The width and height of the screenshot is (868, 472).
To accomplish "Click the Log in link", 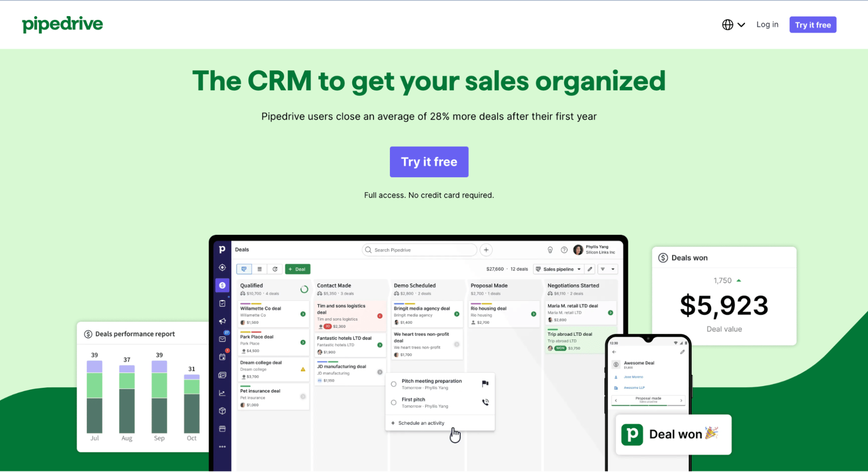I will pyautogui.click(x=768, y=24).
